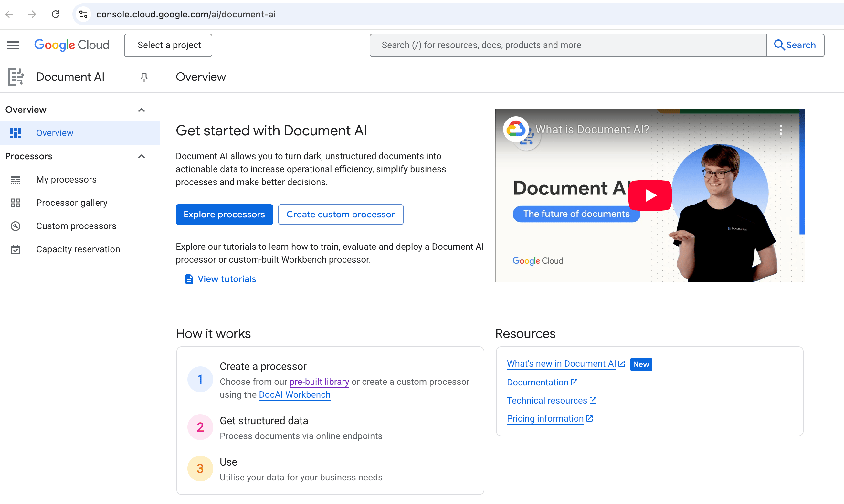Pin Document AI with the pin icon
This screenshot has height=504, width=844.
[x=144, y=77]
